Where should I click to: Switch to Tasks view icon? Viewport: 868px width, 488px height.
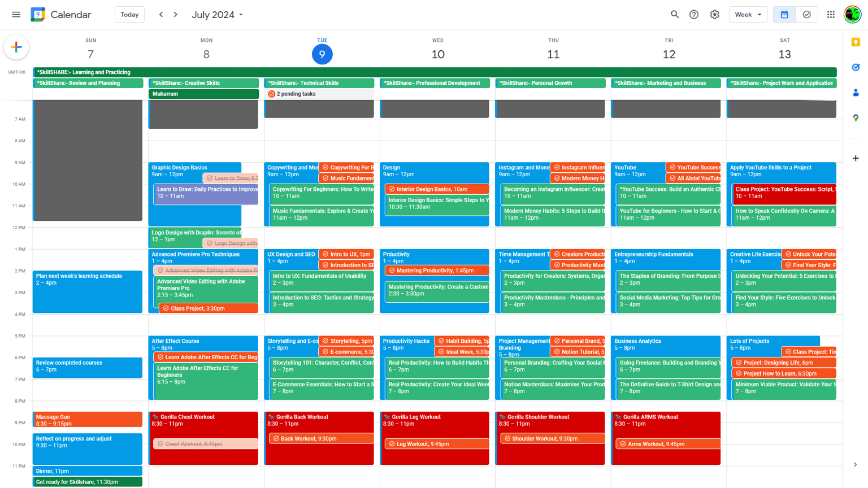point(807,15)
